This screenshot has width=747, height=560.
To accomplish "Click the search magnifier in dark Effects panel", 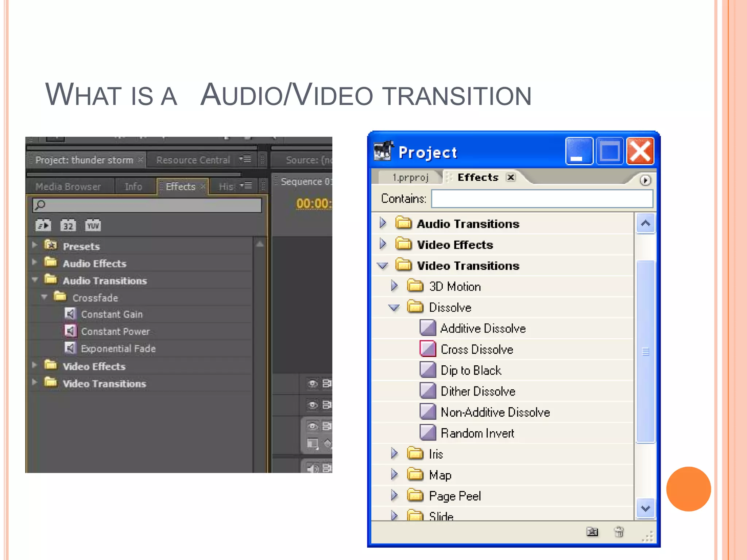I will 40,205.
